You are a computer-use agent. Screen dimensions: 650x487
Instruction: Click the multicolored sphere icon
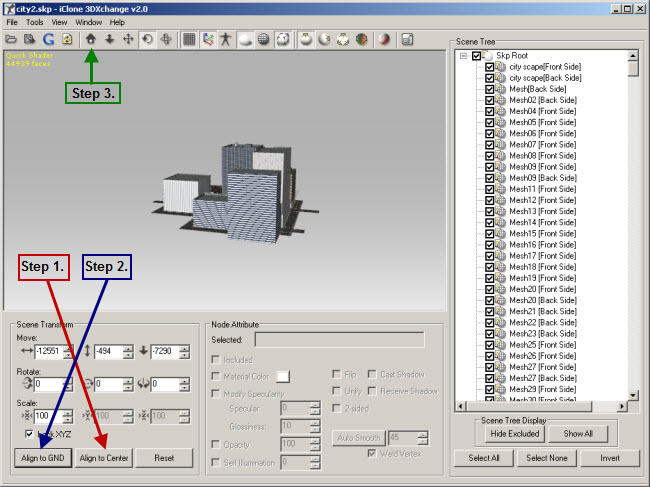[x=361, y=39]
